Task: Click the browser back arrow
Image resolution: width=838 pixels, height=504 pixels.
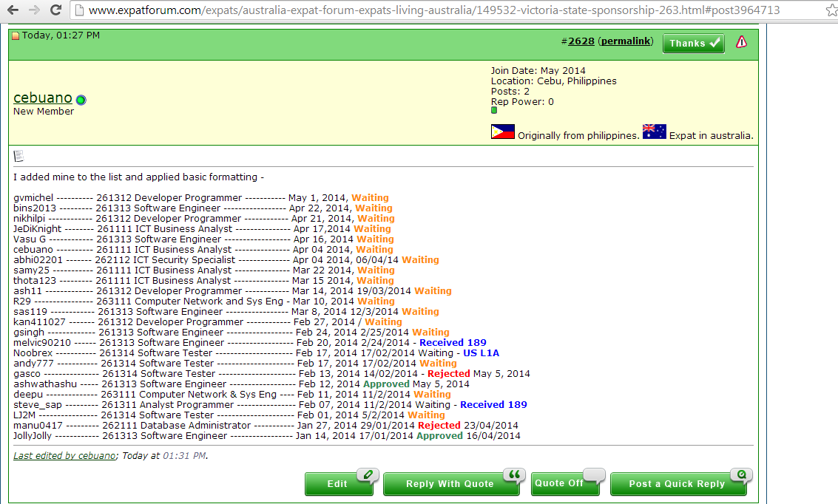Action: 13,10
